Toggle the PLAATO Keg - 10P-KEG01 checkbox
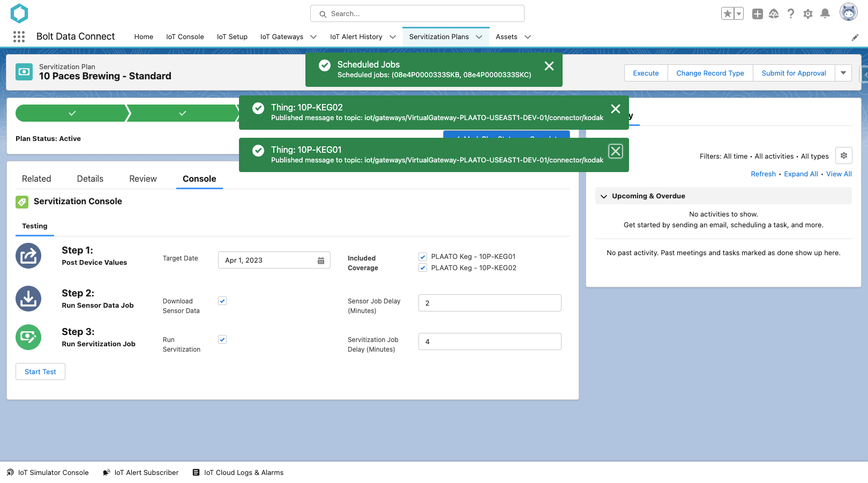This screenshot has width=868, height=483. pos(423,257)
